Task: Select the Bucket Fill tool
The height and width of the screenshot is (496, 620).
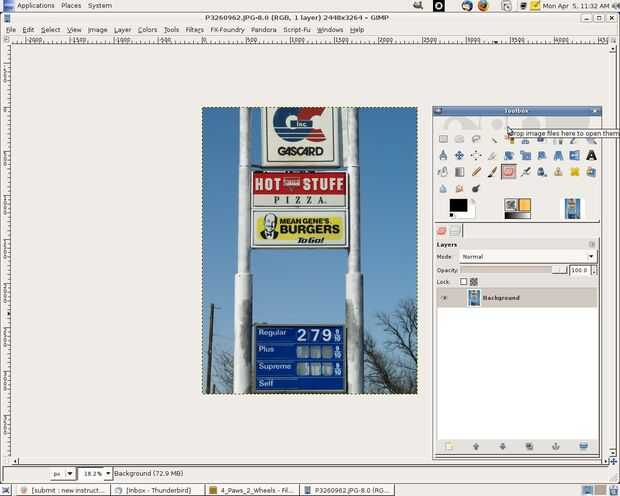Action: click(x=443, y=172)
